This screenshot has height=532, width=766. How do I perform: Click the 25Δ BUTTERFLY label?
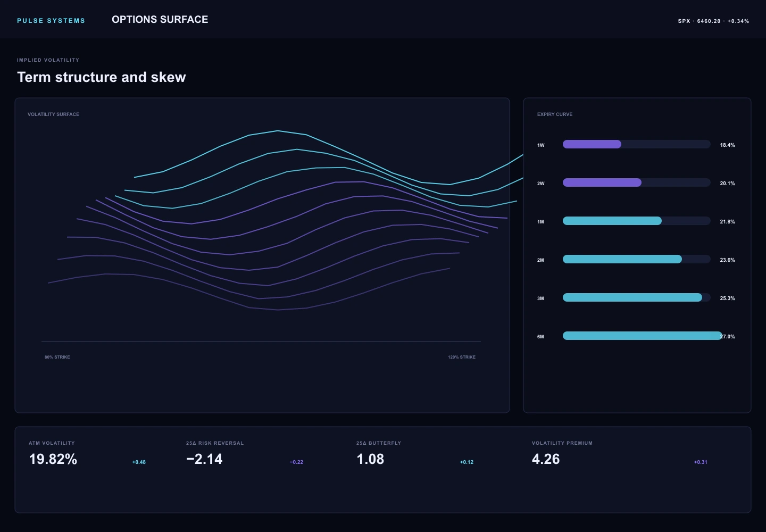coord(379,443)
